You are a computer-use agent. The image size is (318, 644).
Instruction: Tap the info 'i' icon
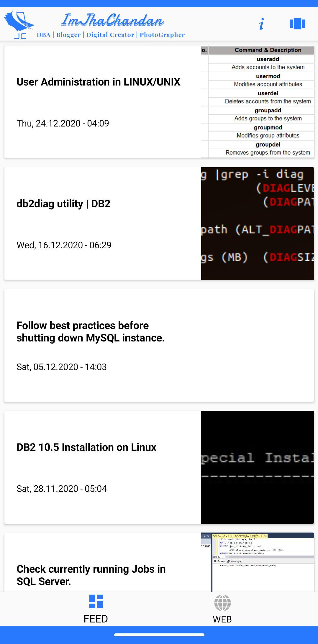point(261,24)
